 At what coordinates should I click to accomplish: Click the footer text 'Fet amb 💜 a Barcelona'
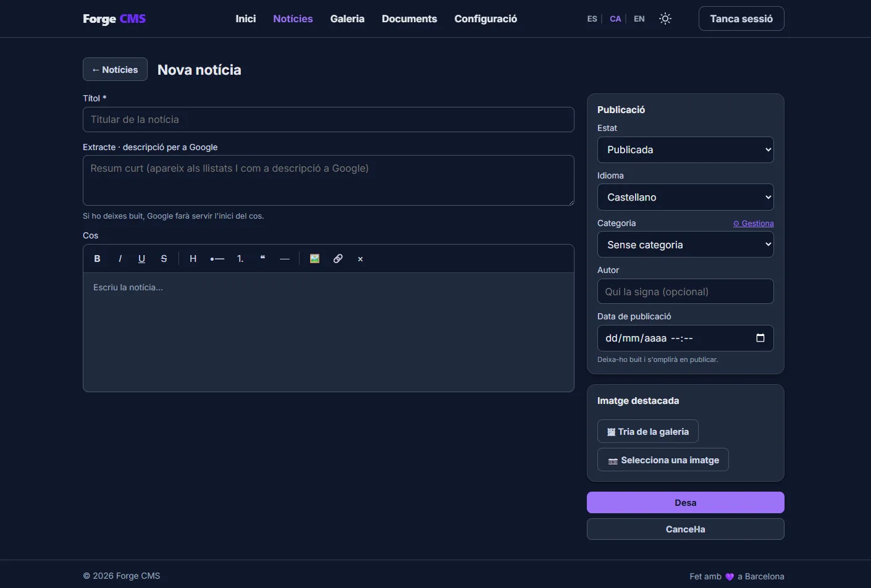point(736,576)
